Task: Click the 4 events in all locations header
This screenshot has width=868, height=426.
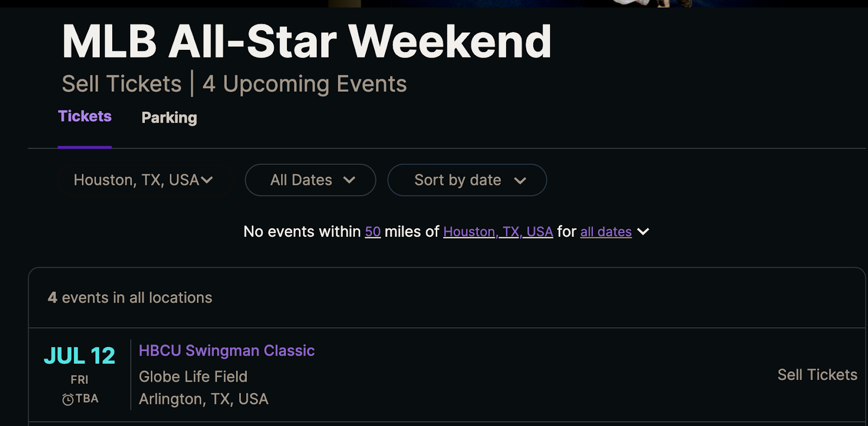Action: [129, 298]
